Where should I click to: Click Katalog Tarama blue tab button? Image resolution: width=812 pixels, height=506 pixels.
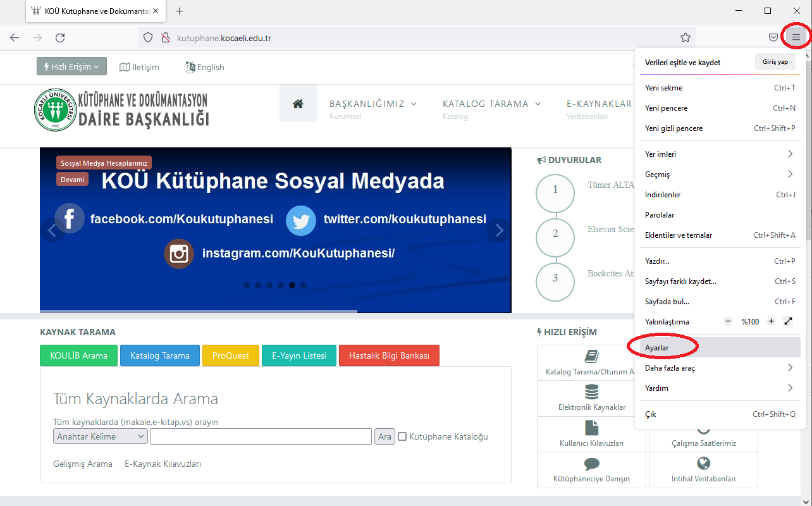click(x=160, y=355)
